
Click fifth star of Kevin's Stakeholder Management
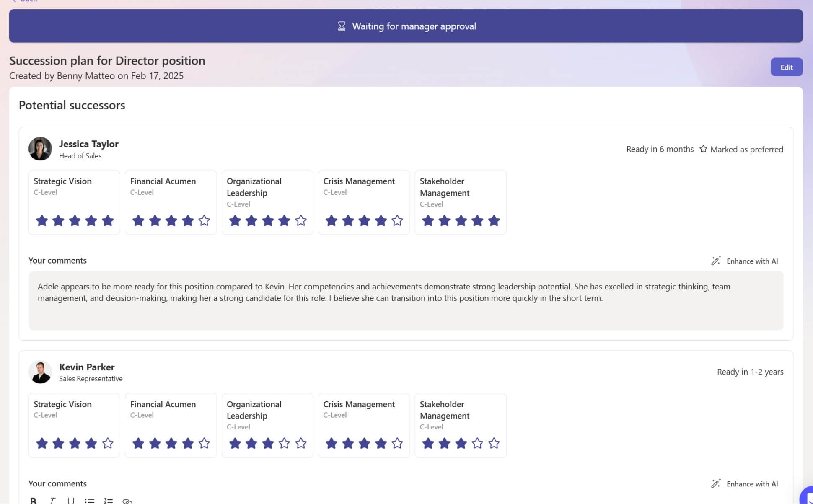point(494,443)
